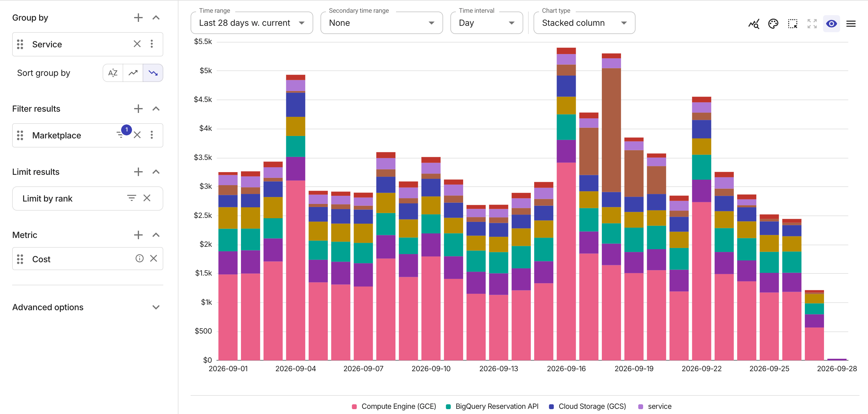Open the chart hamburger menu

pyautogui.click(x=851, y=24)
